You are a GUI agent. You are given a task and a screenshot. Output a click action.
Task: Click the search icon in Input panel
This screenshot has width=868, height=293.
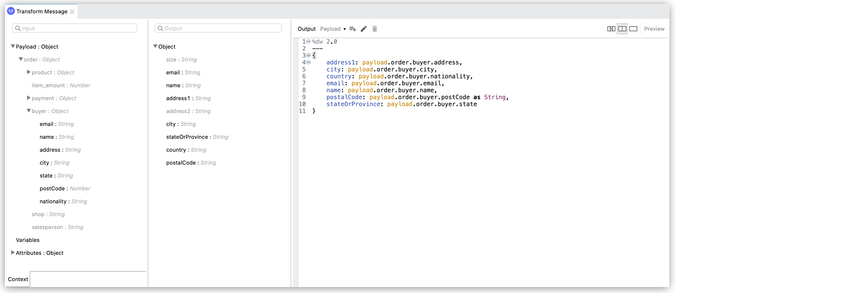click(17, 28)
